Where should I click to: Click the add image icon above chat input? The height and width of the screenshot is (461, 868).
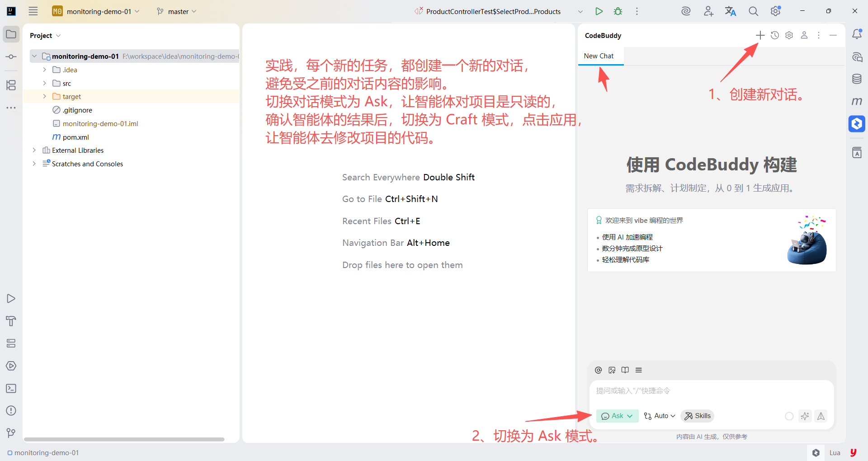[x=612, y=370]
